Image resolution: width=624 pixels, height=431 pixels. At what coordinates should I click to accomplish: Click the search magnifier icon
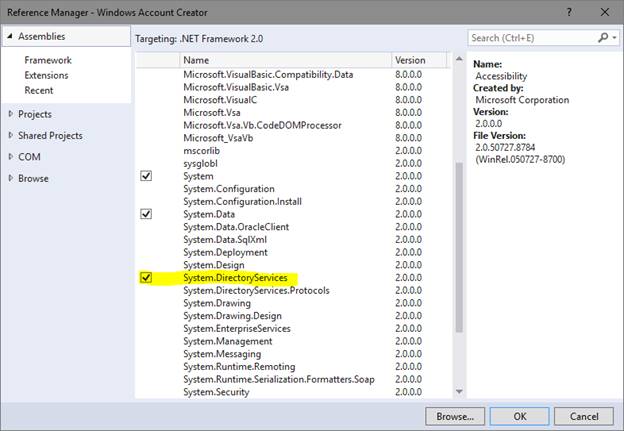click(603, 38)
